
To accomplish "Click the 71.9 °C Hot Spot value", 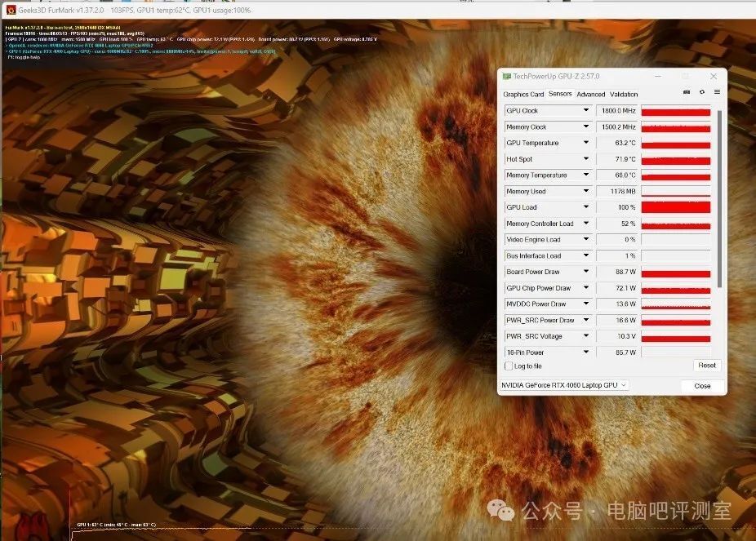I will pos(616,159).
